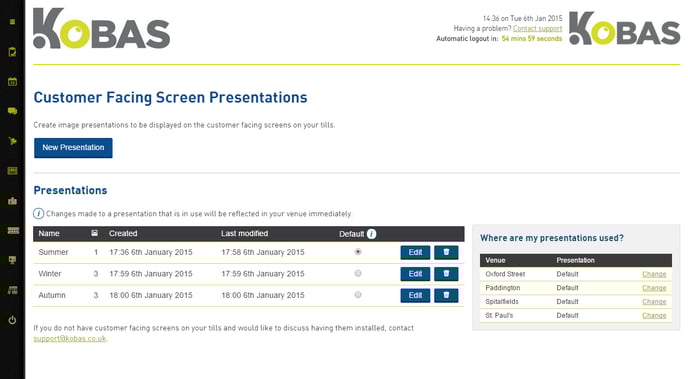
Task: Click the support@kobas.co.uk email link
Action: pyautogui.click(x=70, y=339)
